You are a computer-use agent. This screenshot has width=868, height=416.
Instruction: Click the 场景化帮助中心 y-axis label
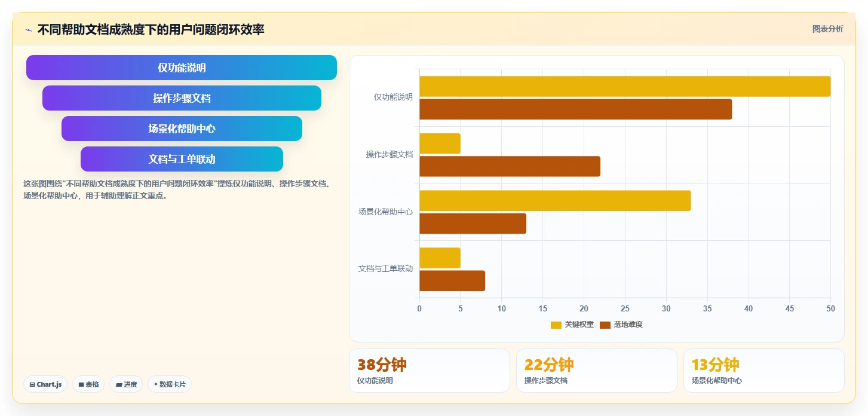pos(385,212)
